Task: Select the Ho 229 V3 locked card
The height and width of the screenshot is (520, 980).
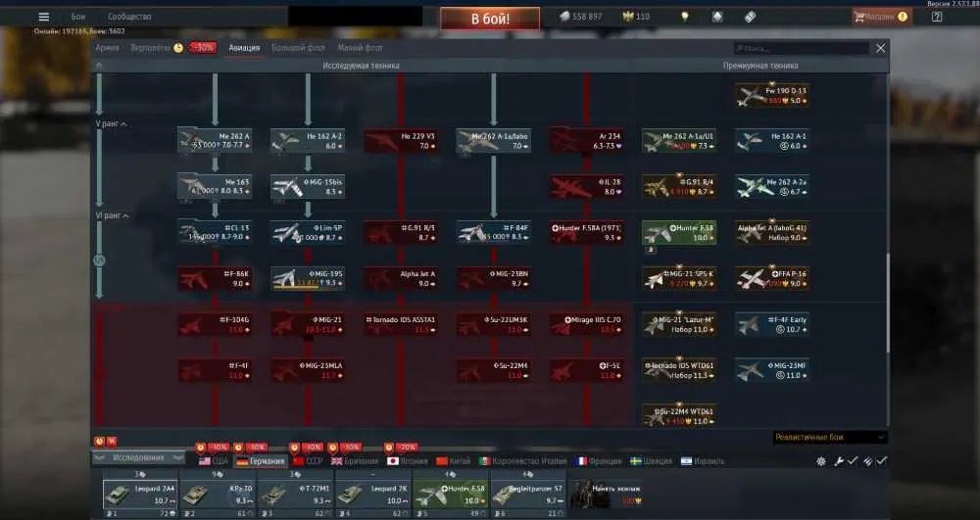Action: (401, 141)
